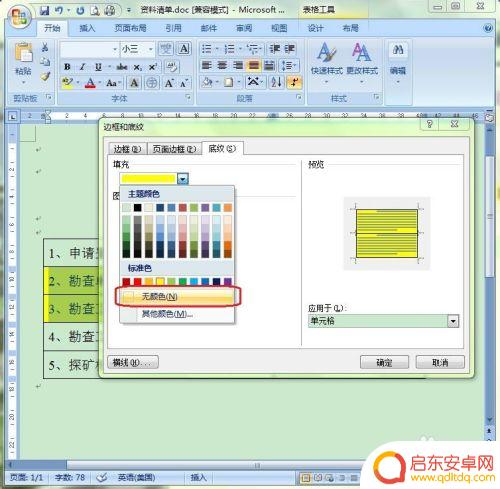Viewport: 500px width, 489px height.
Task: Sort the selected text
Action: (277, 82)
